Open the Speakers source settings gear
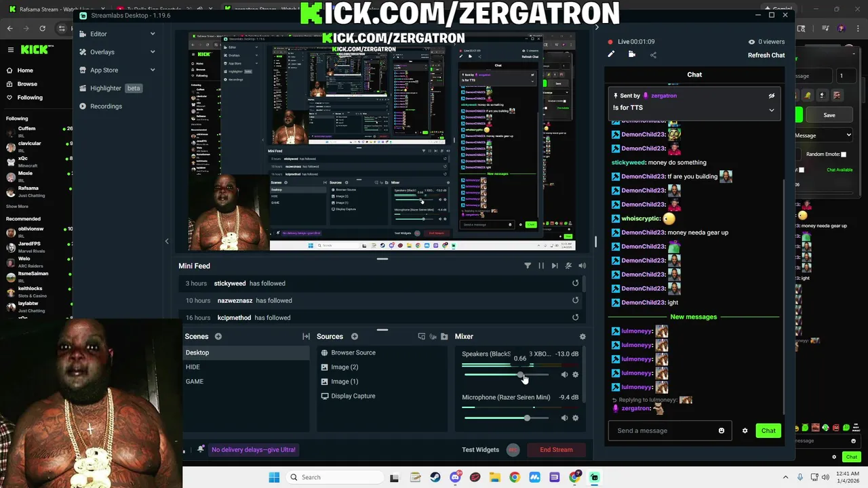Viewport: 868px width, 488px height. (576, 374)
